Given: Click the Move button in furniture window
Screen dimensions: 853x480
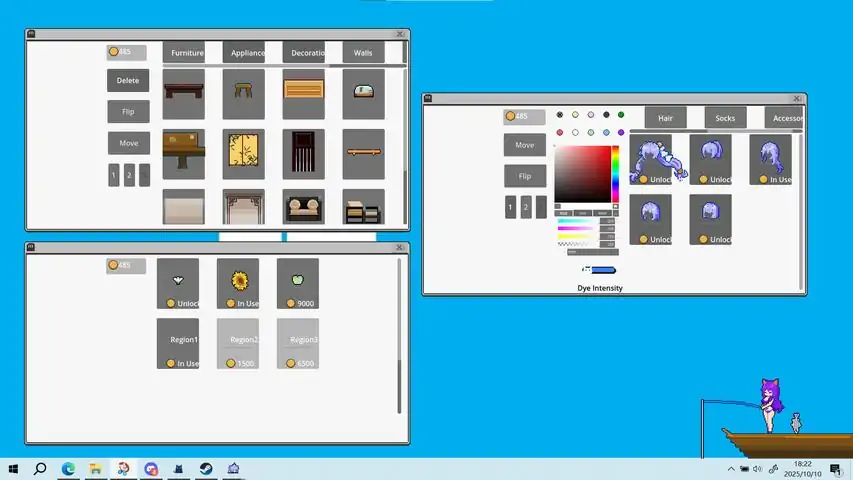Looking at the screenshot, I should click(x=128, y=143).
